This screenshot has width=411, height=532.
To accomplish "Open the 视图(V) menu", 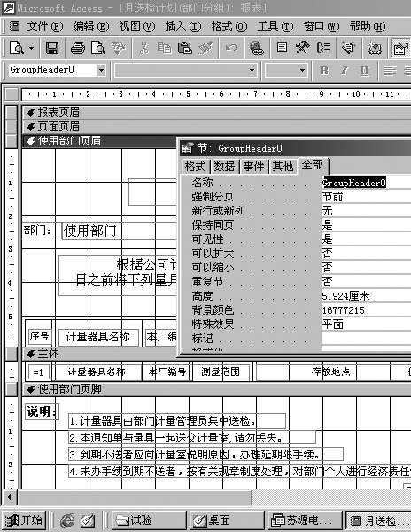I will pyautogui.click(x=137, y=27).
